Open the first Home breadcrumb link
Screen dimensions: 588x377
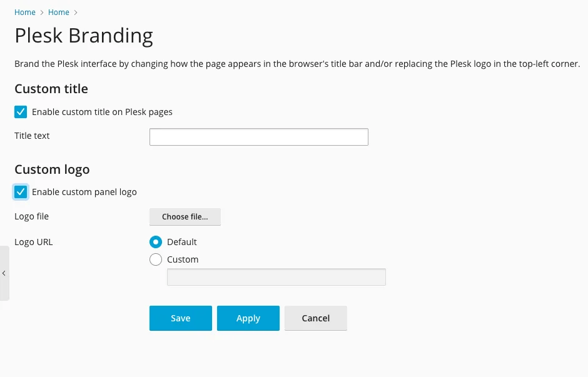click(25, 12)
